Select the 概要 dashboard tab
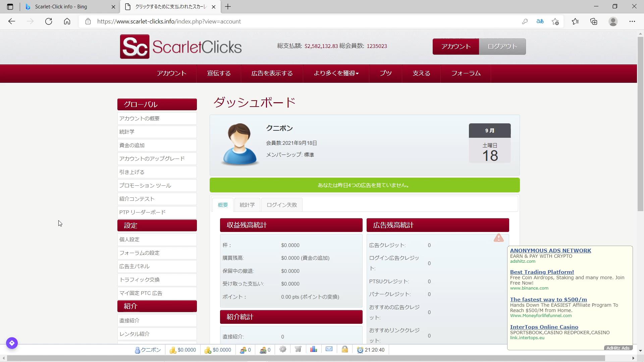This screenshot has width=644, height=362. point(223,205)
